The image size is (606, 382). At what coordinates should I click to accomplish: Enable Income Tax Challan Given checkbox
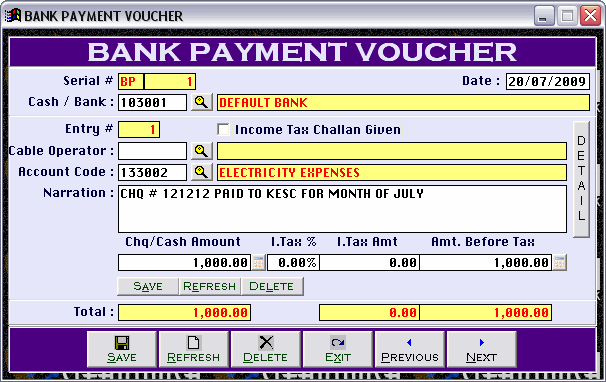click(x=223, y=130)
